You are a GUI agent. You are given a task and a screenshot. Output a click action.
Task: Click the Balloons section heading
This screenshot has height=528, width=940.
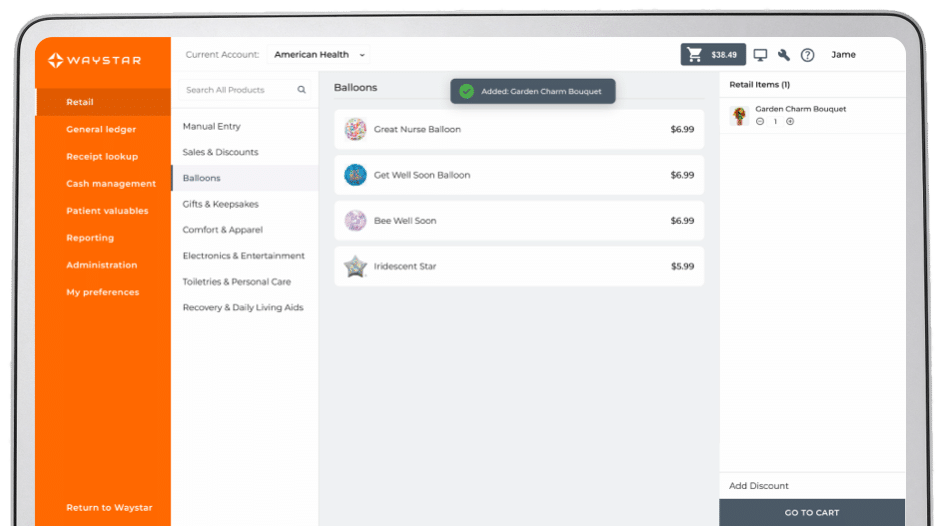[x=355, y=88]
